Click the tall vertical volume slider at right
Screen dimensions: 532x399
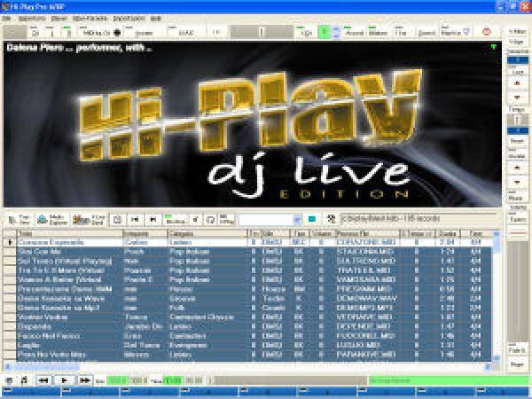pyautogui.click(x=518, y=292)
